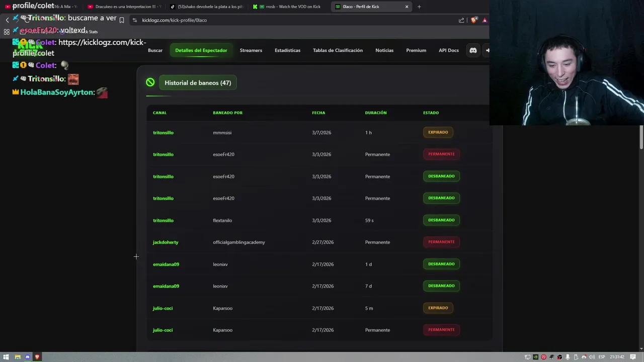Image resolution: width=644 pixels, height=362 pixels.
Task: Click the page vertical scrollbar thumb
Action: pos(641,137)
